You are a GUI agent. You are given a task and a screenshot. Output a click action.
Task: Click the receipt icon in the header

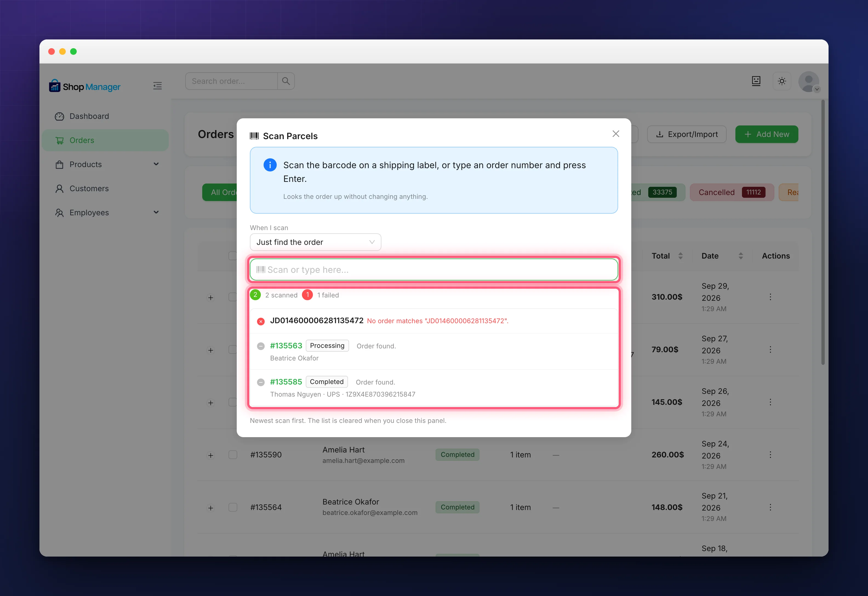click(x=756, y=81)
